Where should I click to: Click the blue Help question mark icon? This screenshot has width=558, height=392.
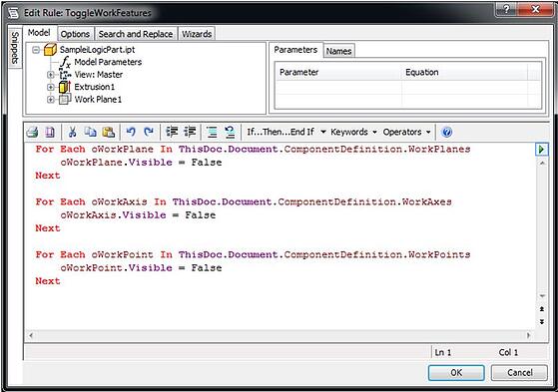pyautogui.click(x=446, y=132)
